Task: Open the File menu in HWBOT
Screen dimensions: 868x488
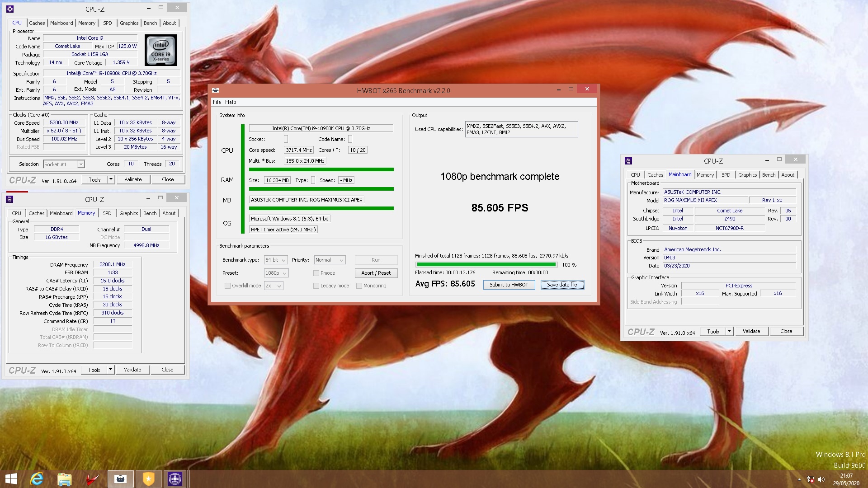Action: tap(217, 102)
